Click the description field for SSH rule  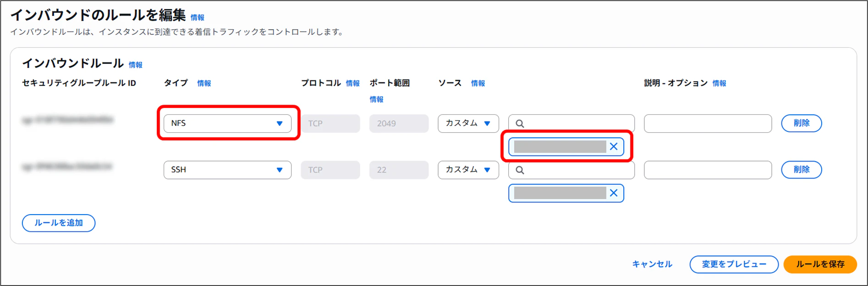(708, 170)
